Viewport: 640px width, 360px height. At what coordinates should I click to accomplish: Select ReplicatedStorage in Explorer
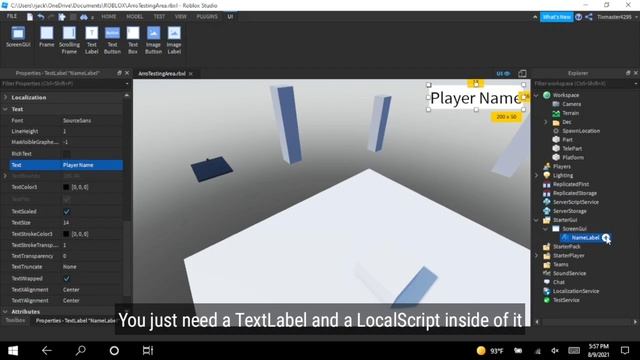[x=575, y=193]
